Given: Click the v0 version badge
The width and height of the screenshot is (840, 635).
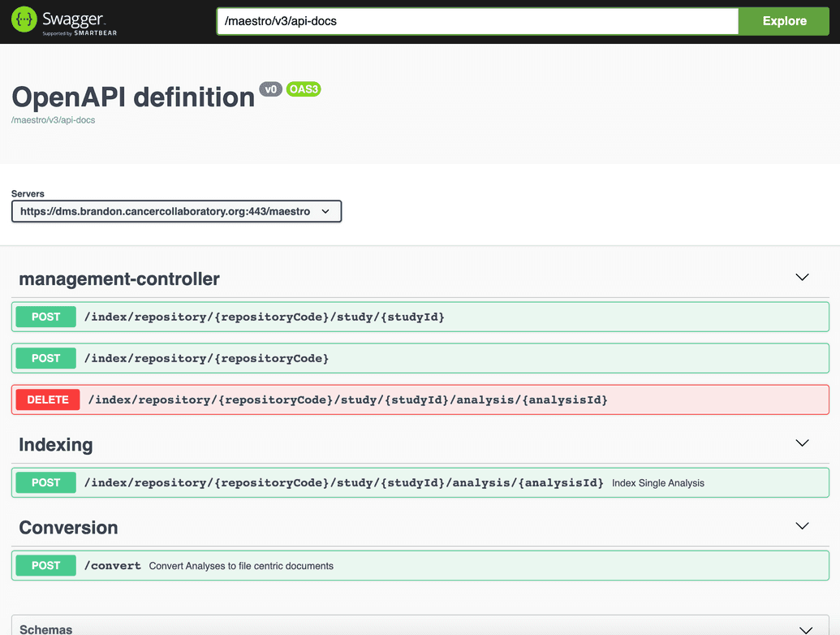Looking at the screenshot, I should [x=270, y=89].
